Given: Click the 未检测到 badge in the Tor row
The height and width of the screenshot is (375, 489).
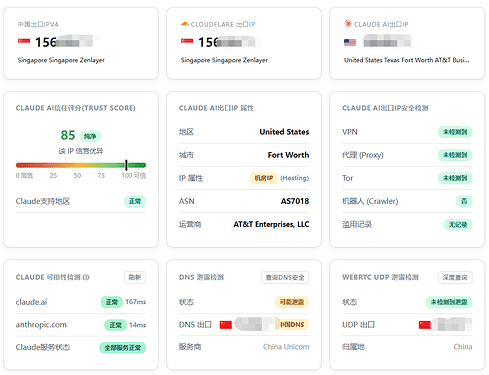Looking at the screenshot, I should click(455, 178).
